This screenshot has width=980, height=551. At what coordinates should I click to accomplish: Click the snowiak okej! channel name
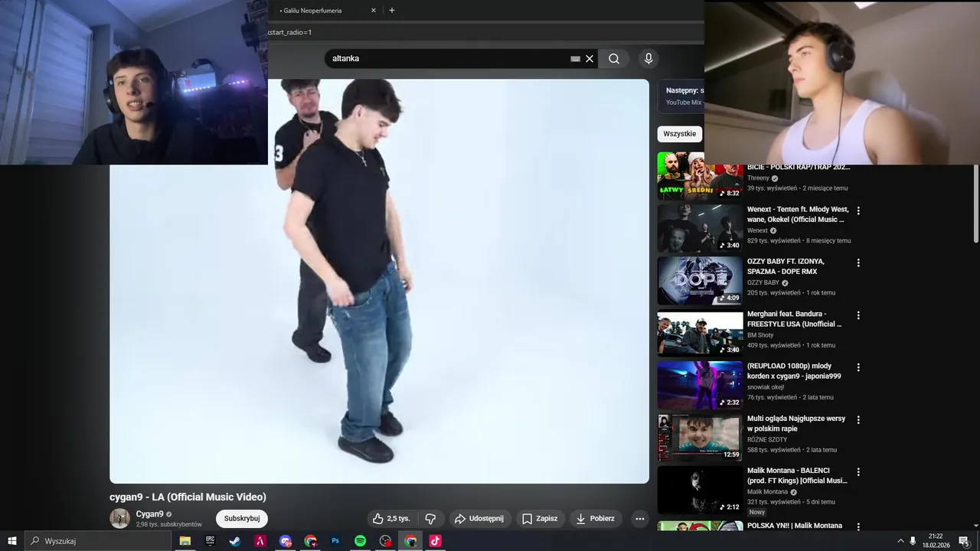(766, 387)
